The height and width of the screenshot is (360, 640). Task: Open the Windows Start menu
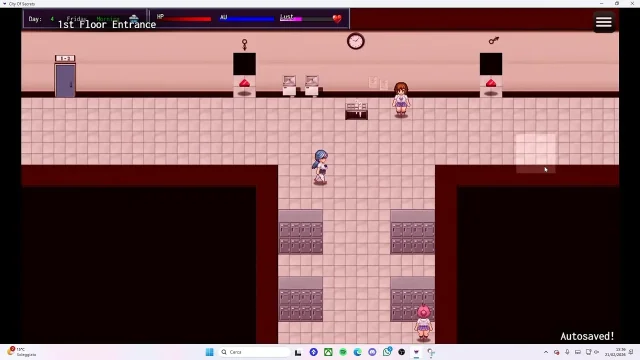click(x=209, y=352)
